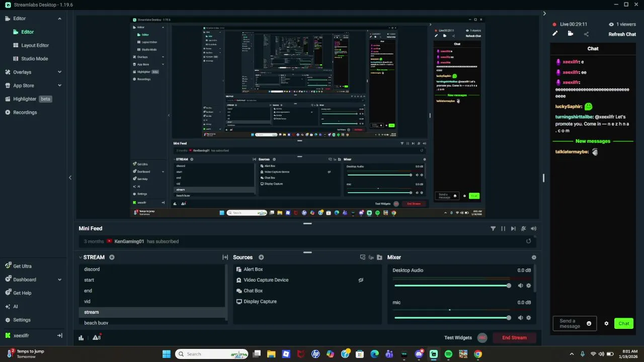Open the STREAM scene collection dropdown
Screen dimensions: 644x362
[x=92, y=257]
